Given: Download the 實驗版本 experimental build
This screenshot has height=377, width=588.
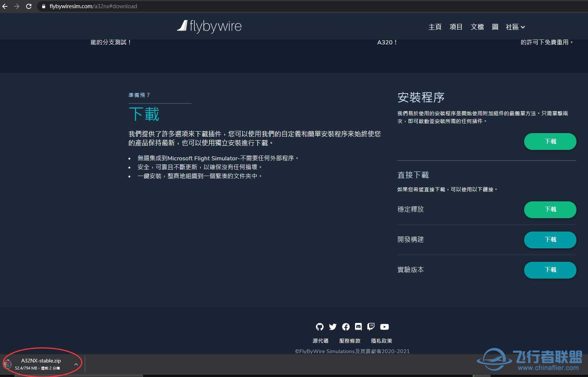Looking at the screenshot, I should coord(550,270).
